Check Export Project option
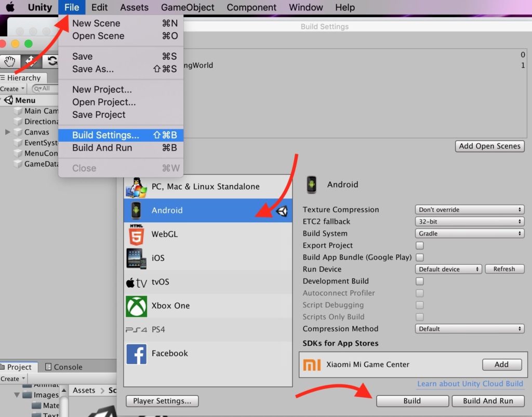 click(x=419, y=245)
